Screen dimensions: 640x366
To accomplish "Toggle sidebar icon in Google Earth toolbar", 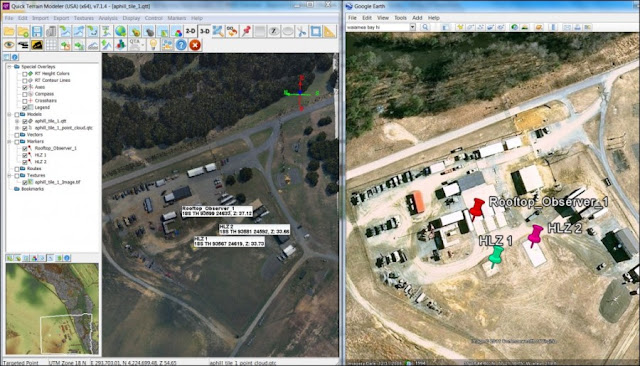I will pyautogui.click(x=445, y=27).
